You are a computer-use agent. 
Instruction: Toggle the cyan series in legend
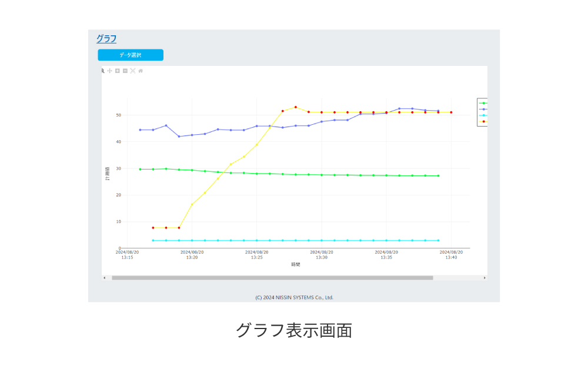(x=483, y=115)
